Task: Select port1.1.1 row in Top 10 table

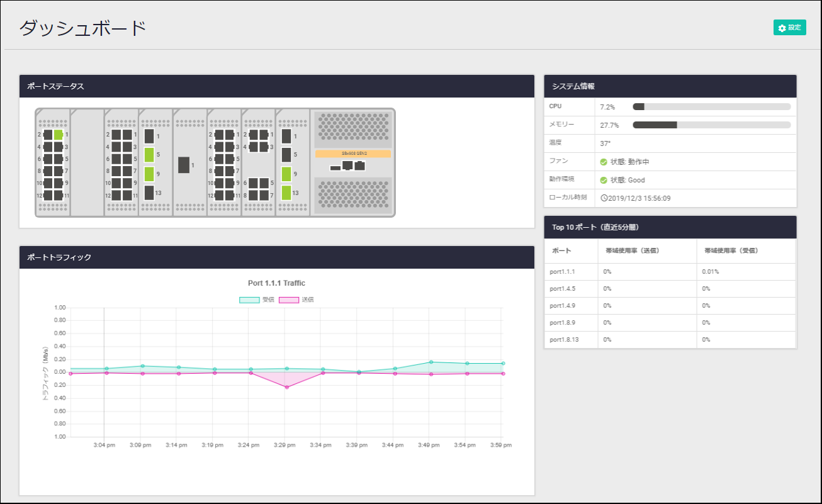Action: tap(670, 272)
